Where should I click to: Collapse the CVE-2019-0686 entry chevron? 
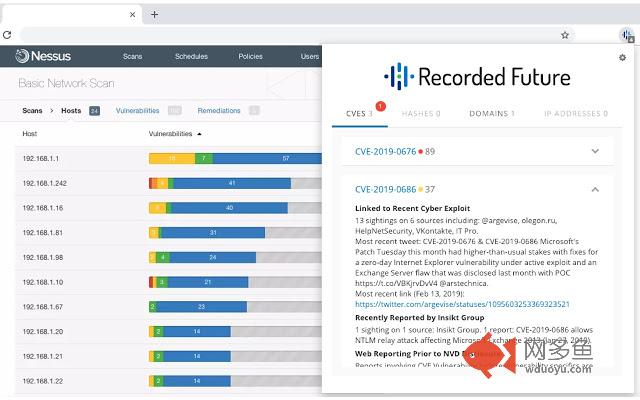(x=595, y=189)
